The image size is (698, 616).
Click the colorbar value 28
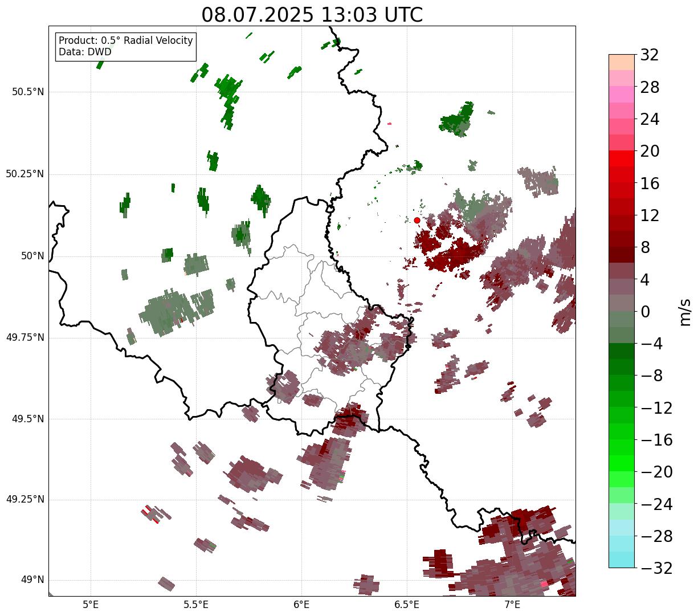[x=650, y=87]
